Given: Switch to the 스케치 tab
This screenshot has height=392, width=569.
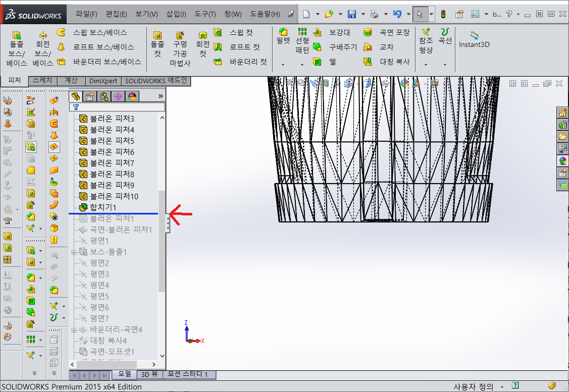Looking at the screenshot, I should coord(43,81).
